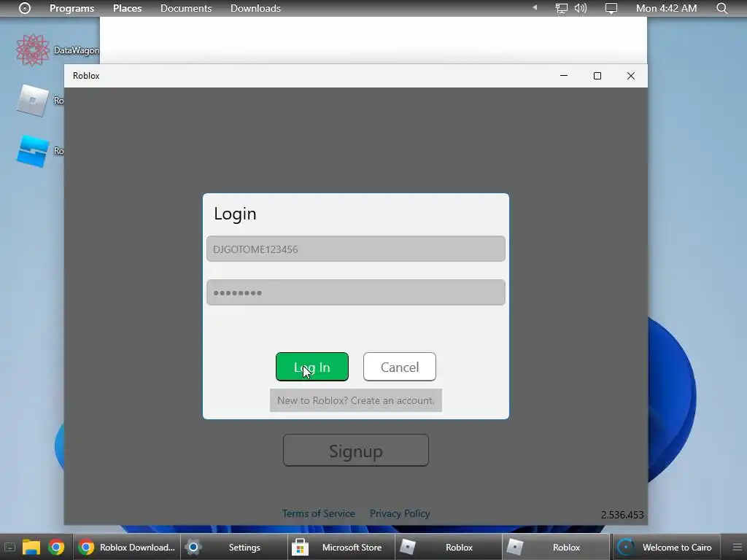
Task: Click the desktop overlay icon at the taskbar's far left
Action: 9,547
